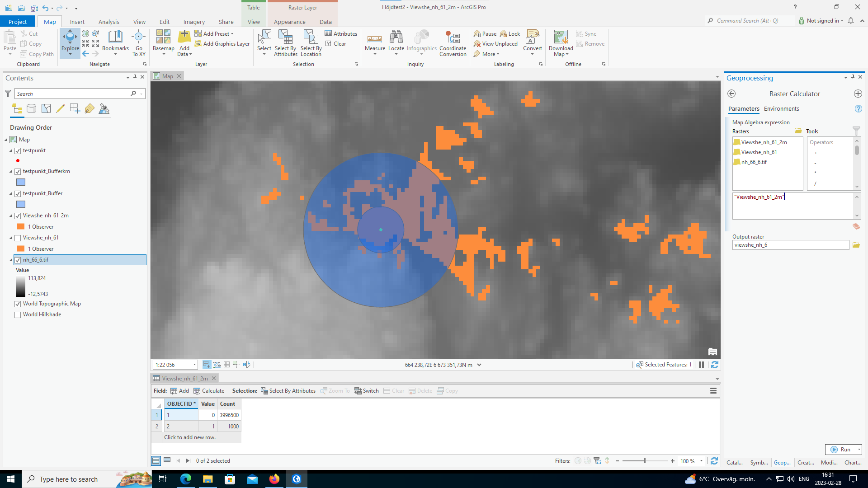Click the Output raster input field
This screenshot has height=488, width=868.
(791, 245)
